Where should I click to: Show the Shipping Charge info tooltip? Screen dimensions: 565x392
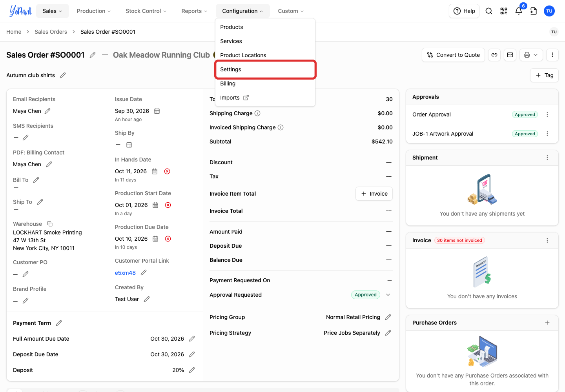point(257,113)
